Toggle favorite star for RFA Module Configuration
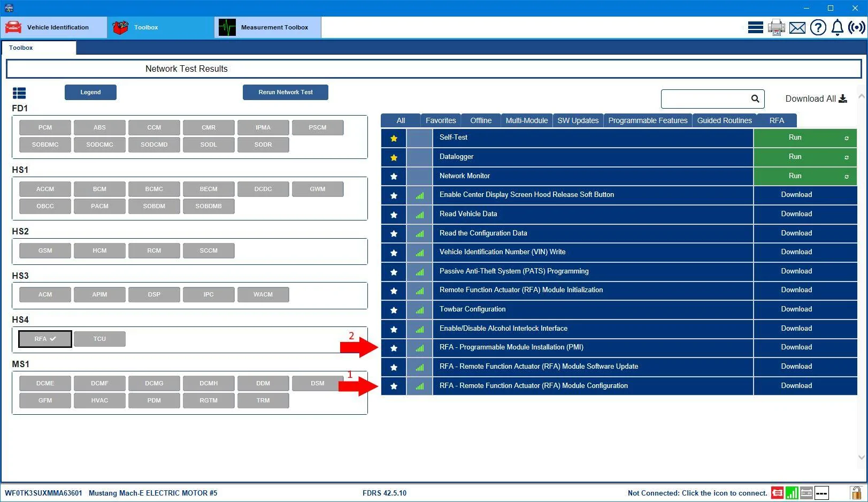This screenshot has width=868, height=502. click(394, 386)
